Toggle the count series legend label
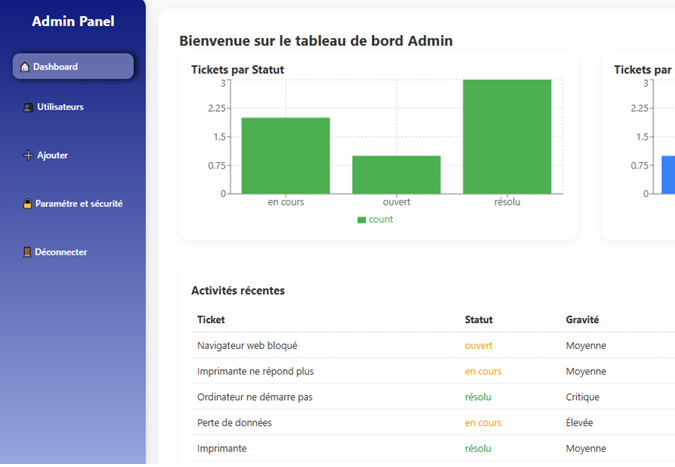 click(381, 220)
